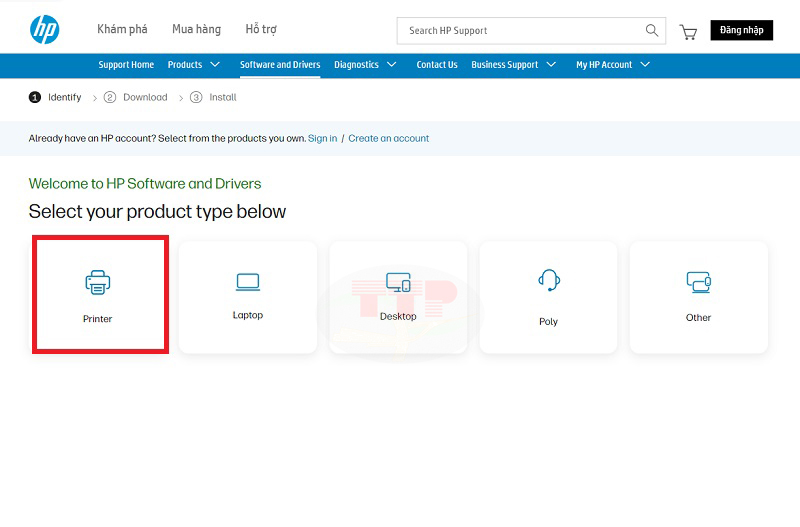This screenshot has height=527, width=800.
Task: Select the Other devices icon
Action: 698,282
